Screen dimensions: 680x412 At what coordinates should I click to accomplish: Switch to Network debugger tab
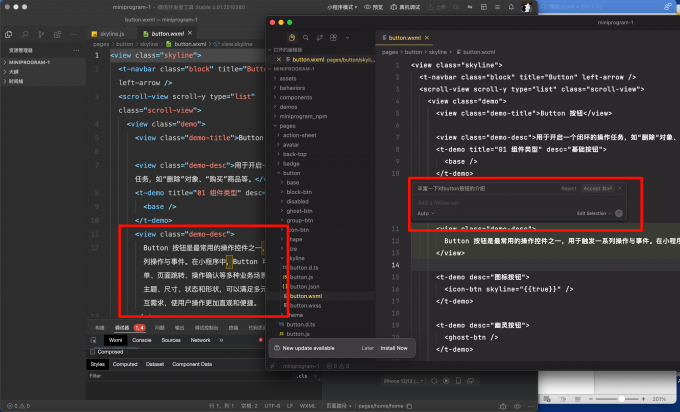(200, 340)
